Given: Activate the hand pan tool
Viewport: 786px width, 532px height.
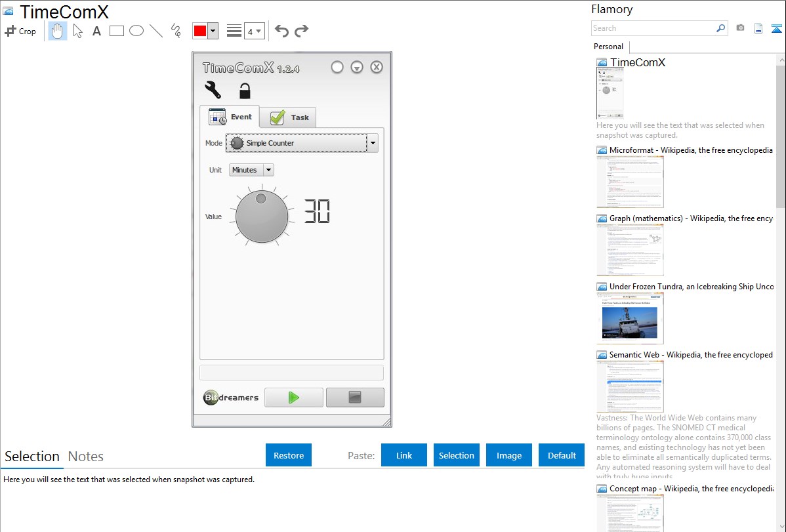Looking at the screenshot, I should tap(58, 31).
